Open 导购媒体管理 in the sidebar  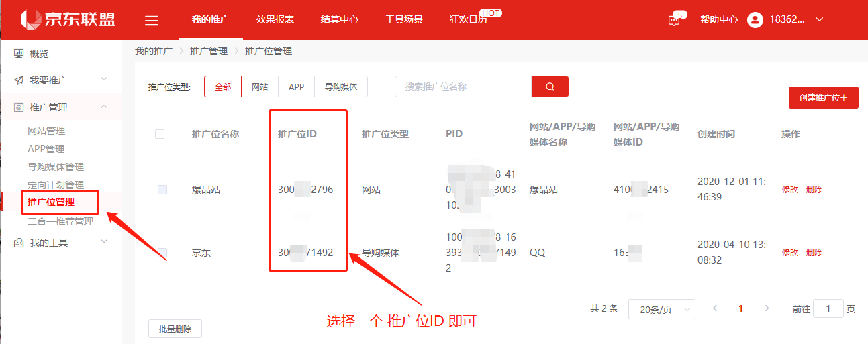pyautogui.click(x=56, y=167)
